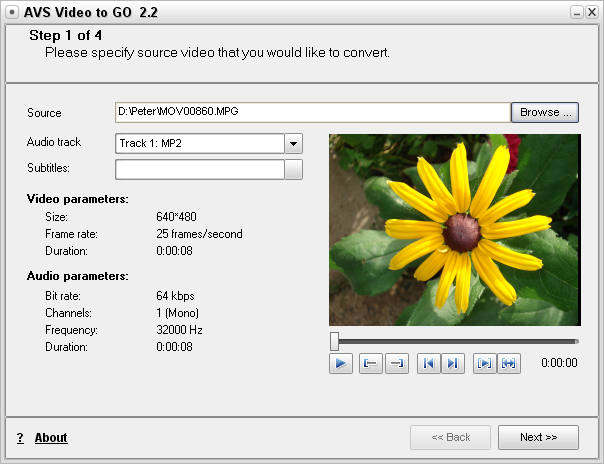Select the Track 1: MP2 combo box
Viewport: 604px width, 464px height.
200,144
